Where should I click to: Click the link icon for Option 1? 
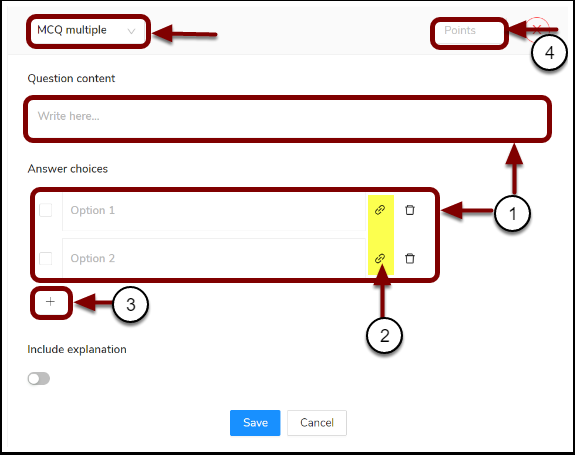point(380,210)
